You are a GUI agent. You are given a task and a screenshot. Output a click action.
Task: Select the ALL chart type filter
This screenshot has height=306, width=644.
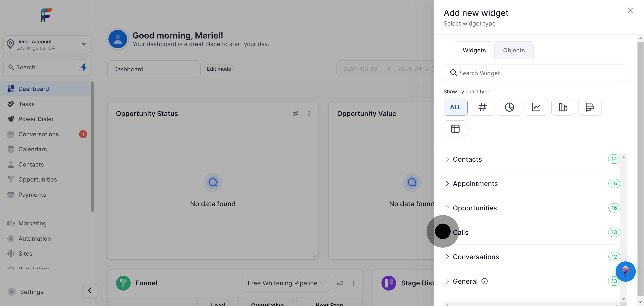[455, 107]
